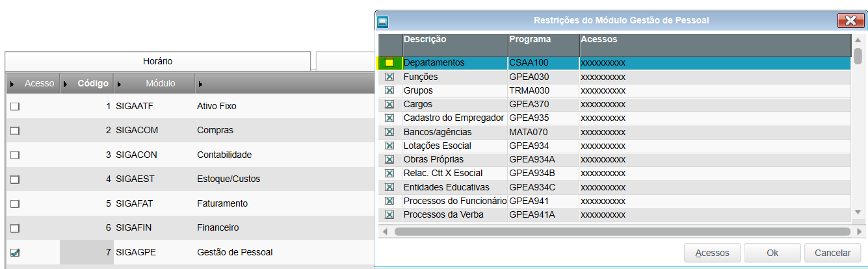Click the Descrição column header
Image resolution: width=868 pixels, height=269 pixels.
pos(455,44)
